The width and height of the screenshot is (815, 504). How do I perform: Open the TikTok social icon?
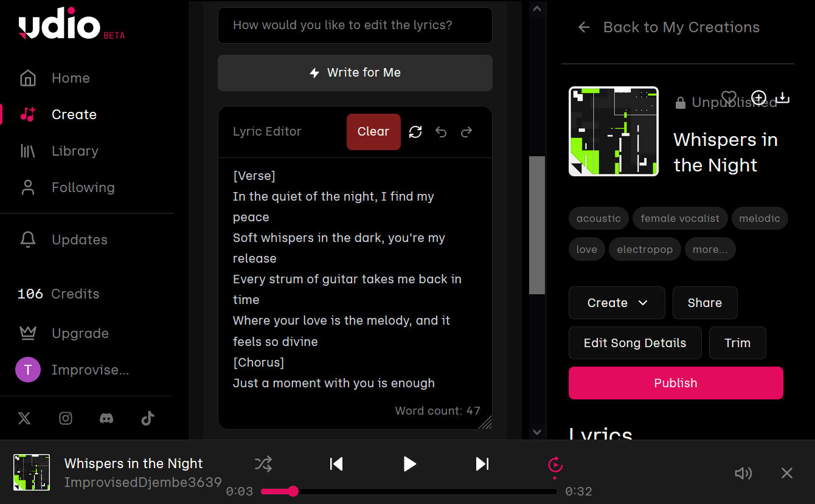[148, 418]
